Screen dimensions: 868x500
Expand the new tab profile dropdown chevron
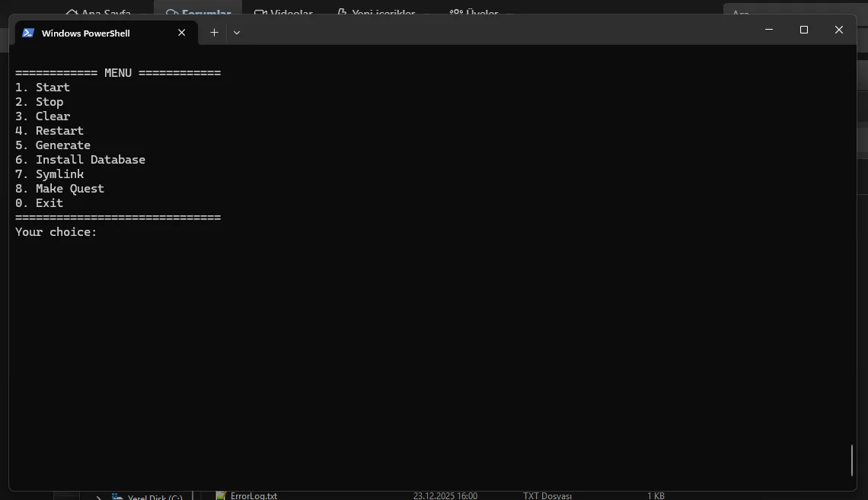click(237, 33)
